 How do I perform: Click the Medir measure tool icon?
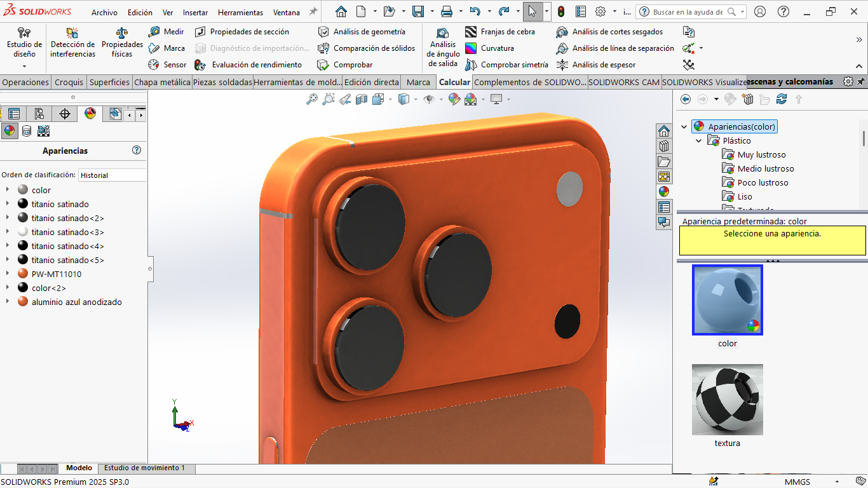click(154, 32)
